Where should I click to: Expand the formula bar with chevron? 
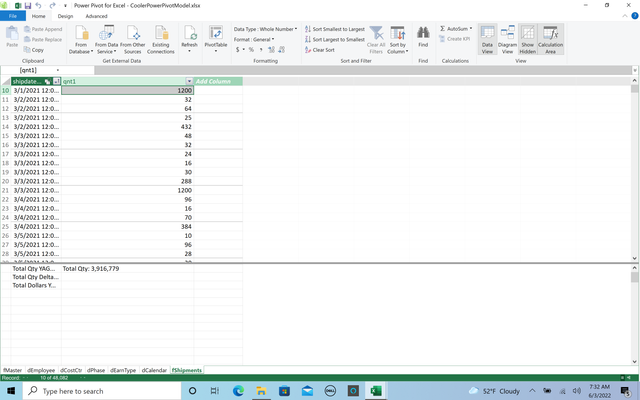pyautogui.click(x=635, y=70)
